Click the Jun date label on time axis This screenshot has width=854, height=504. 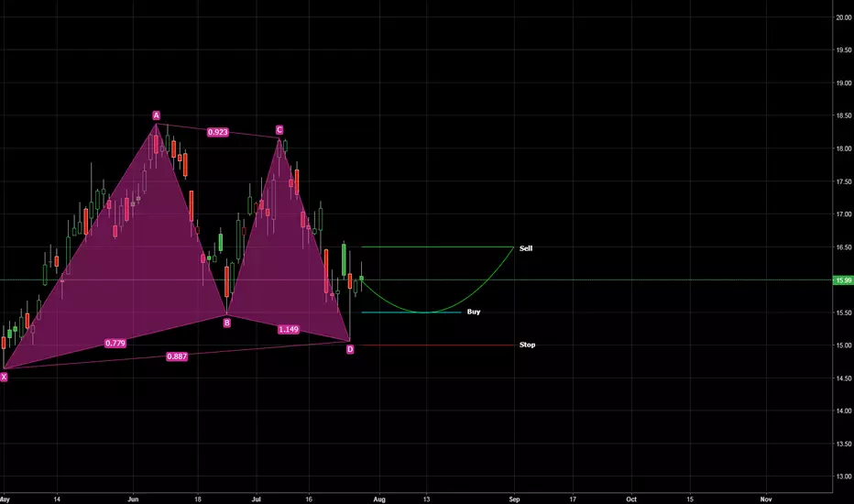(x=133, y=499)
